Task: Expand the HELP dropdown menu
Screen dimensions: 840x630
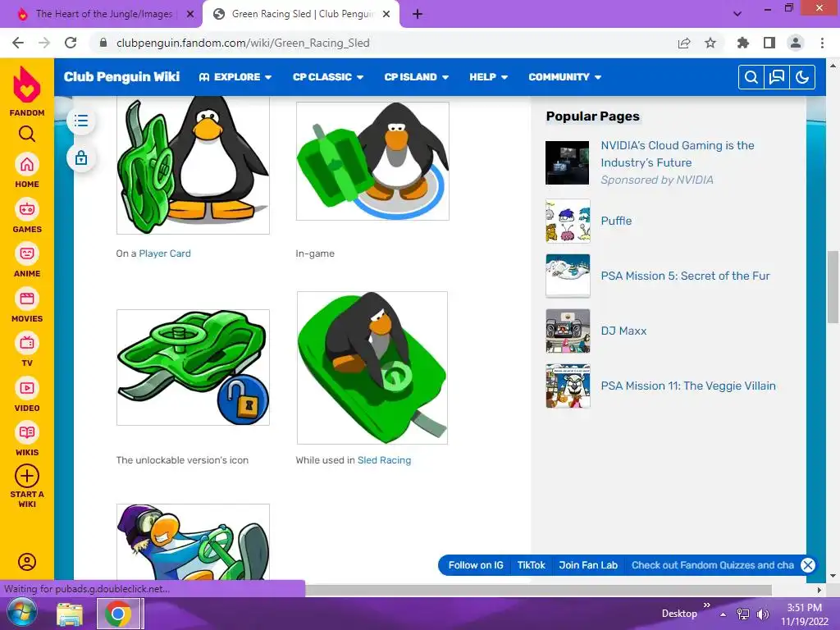Action: [x=489, y=77]
